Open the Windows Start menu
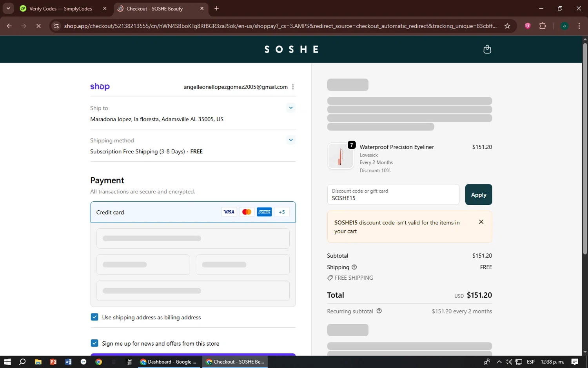 click(7, 362)
